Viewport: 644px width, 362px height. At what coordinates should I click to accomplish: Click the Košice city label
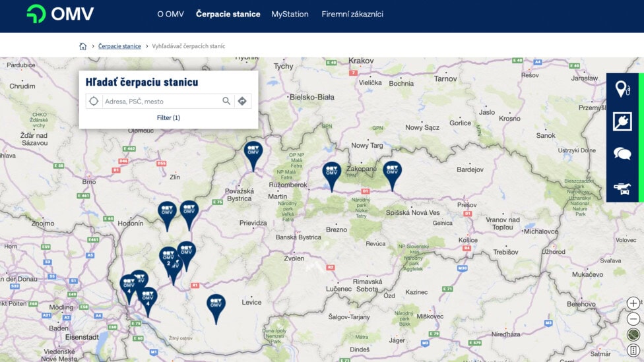[x=468, y=240]
